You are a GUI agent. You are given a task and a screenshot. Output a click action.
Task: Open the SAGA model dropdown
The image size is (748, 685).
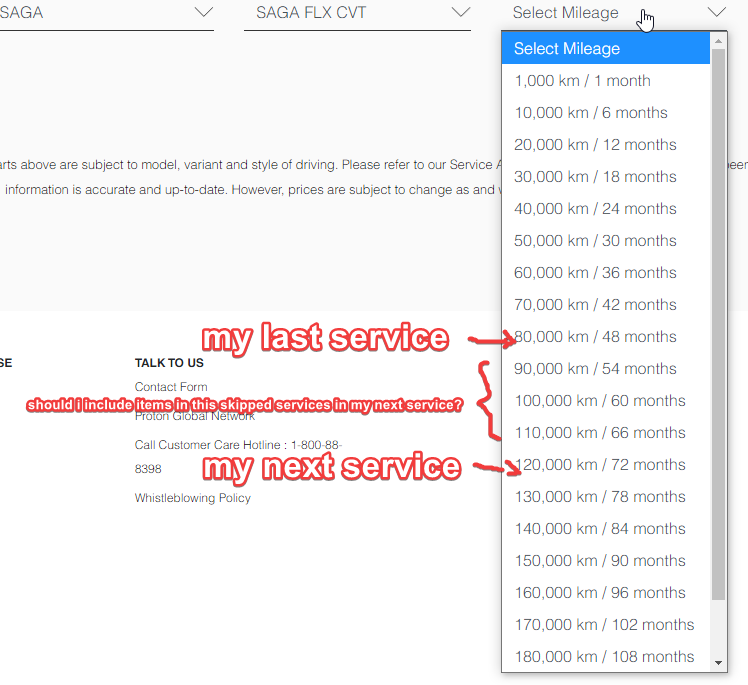point(105,13)
